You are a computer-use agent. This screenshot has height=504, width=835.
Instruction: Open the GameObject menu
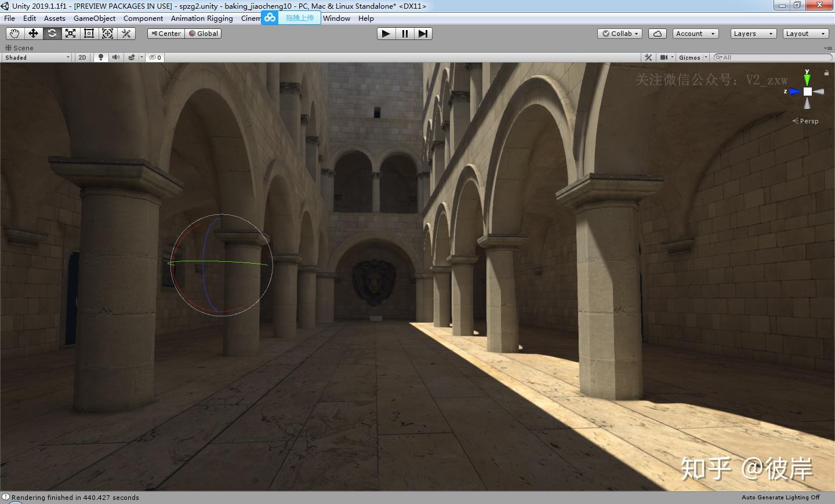(x=95, y=18)
